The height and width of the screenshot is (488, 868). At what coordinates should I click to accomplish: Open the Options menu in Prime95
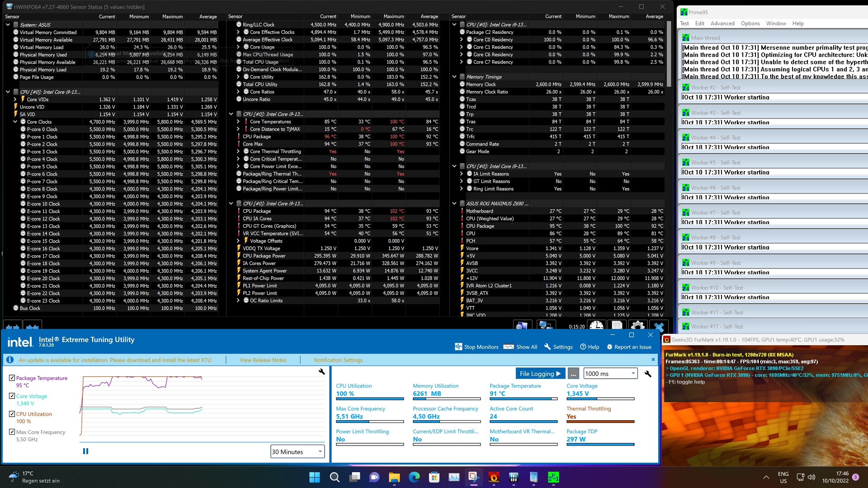coord(750,23)
